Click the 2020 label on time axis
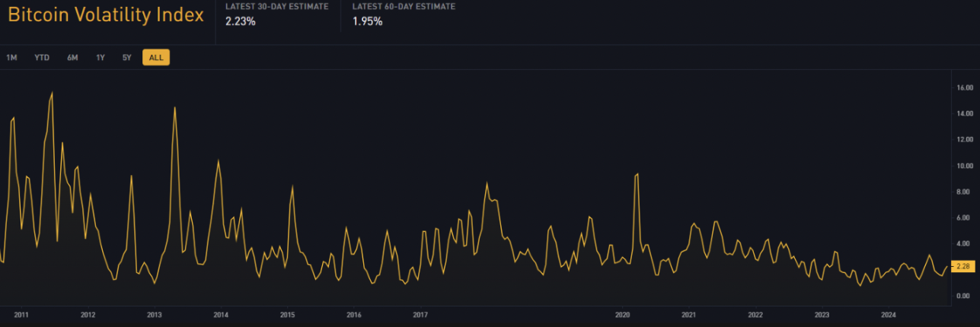Viewport: 980px width, 327px height. click(x=622, y=315)
